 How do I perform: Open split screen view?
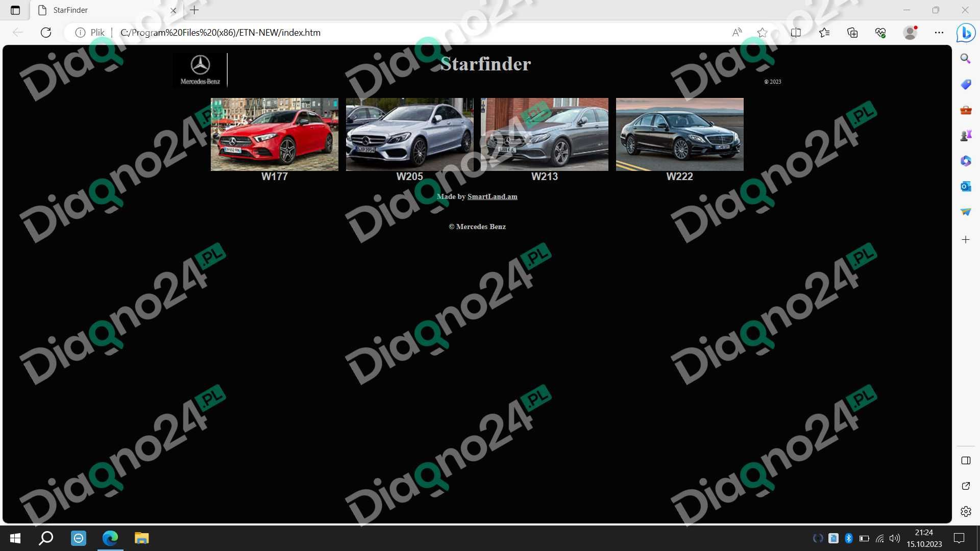[x=796, y=33]
